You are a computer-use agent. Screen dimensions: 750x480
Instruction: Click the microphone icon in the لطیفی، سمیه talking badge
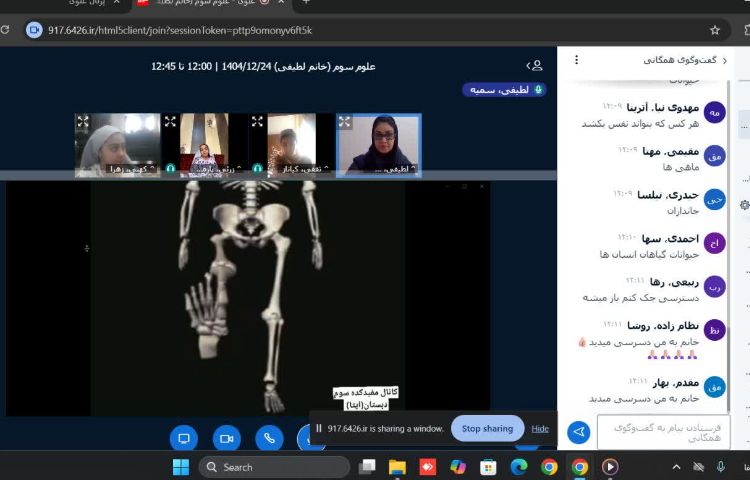538,89
